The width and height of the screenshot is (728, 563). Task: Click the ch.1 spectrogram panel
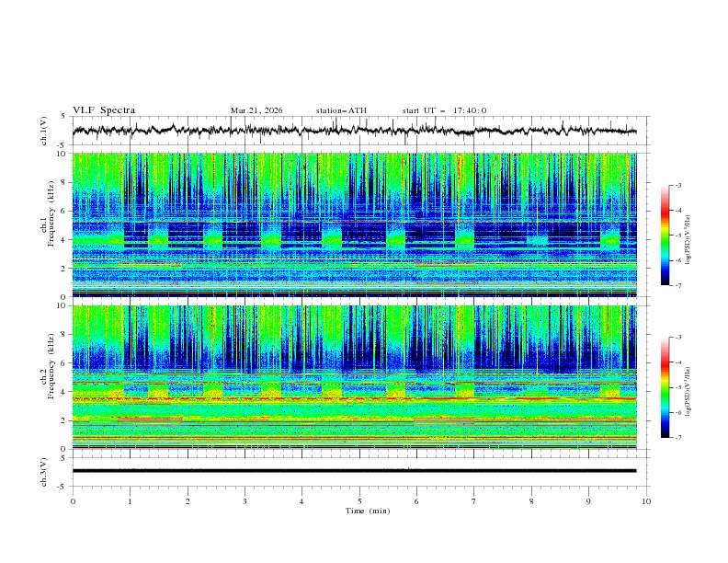(x=354, y=224)
